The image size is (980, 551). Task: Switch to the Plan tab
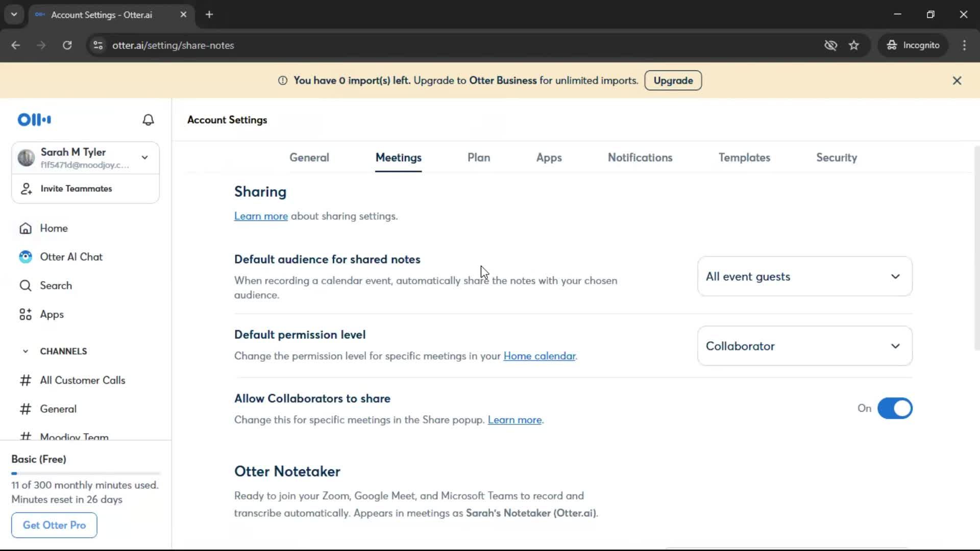click(x=479, y=158)
